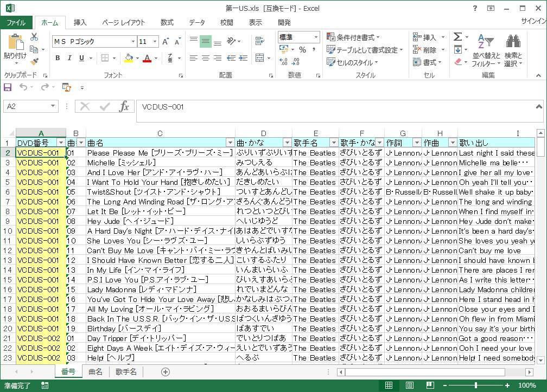Image resolution: width=547 pixels, height=392 pixels.
Task: Click the Save icon in quick access toolbar
Action: pyautogui.click(x=8, y=87)
